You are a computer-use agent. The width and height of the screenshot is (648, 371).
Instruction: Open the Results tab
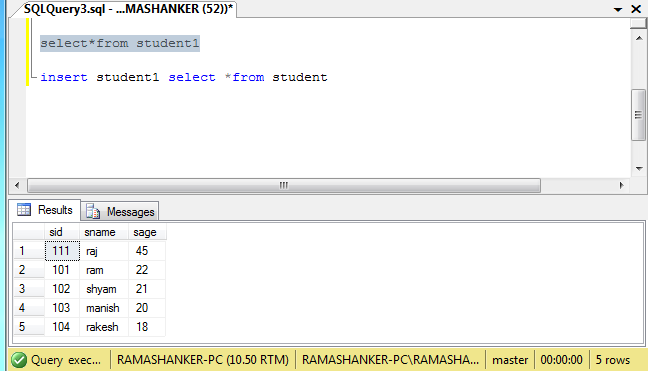coord(45,210)
